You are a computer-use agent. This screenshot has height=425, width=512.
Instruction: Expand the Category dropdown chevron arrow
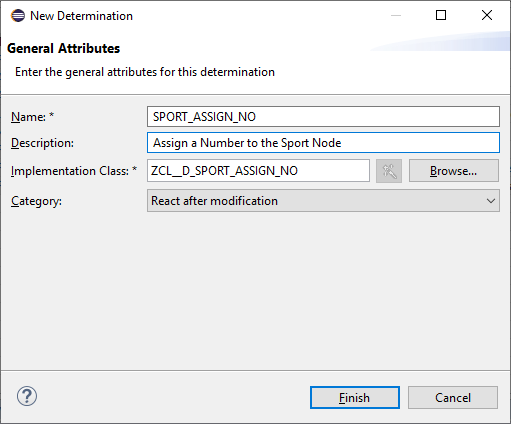click(x=490, y=201)
